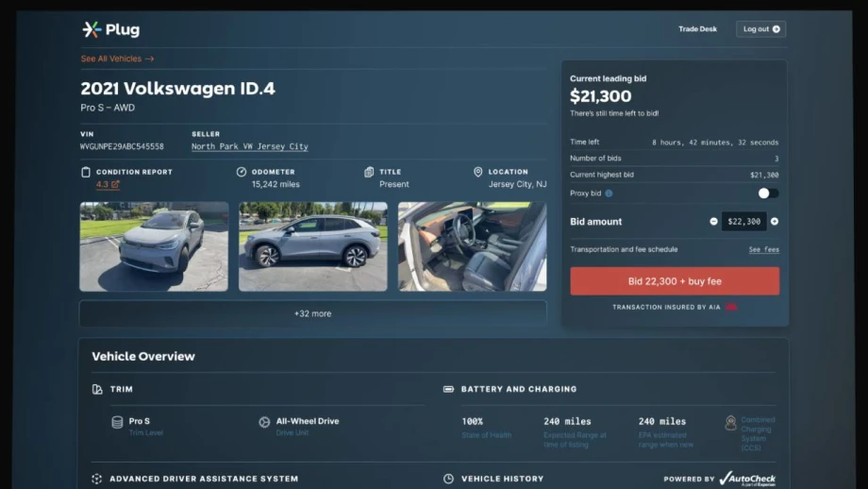Click the odometer gauge icon
This screenshot has width=868, height=489.
242,172
